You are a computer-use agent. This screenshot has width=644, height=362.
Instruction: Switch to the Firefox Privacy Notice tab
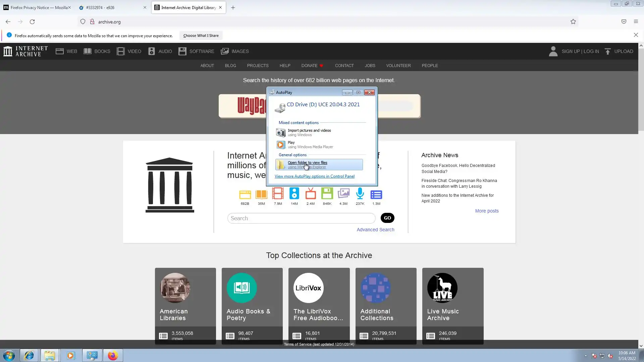[x=37, y=7]
